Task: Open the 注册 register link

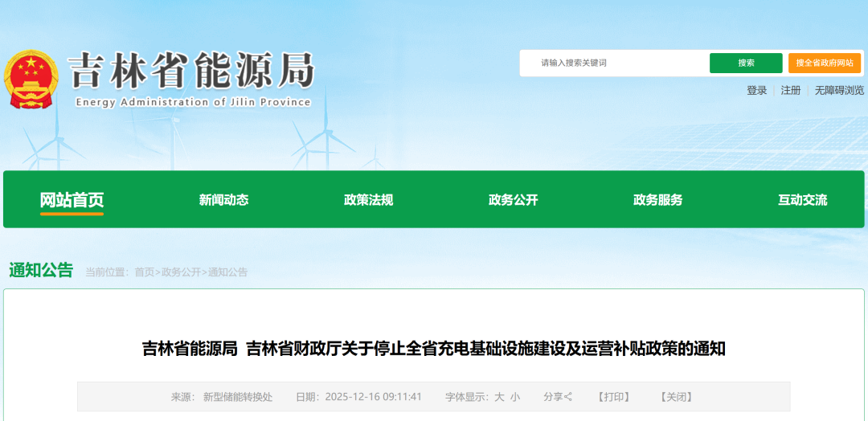Action: [791, 91]
